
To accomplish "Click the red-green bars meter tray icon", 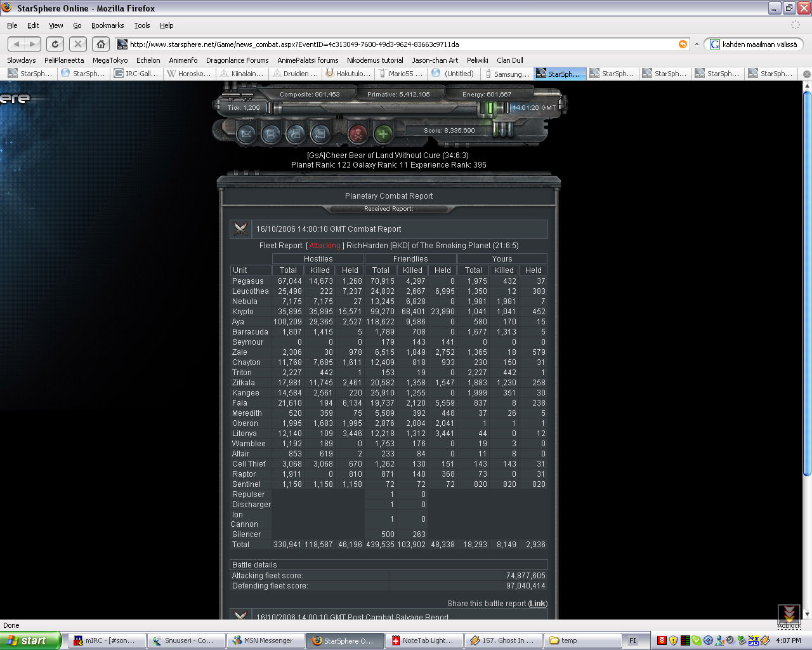I will pyautogui.click(x=685, y=640).
